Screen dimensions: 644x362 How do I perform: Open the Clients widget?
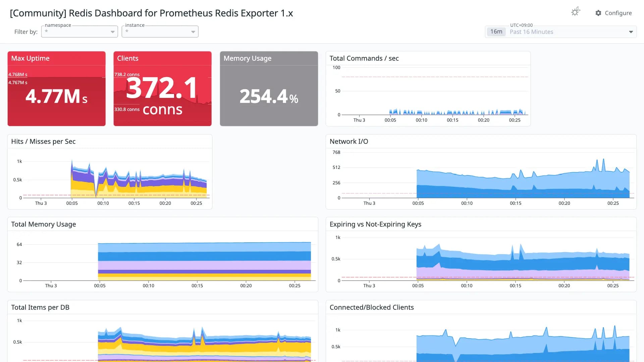pyautogui.click(x=162, y=88)
